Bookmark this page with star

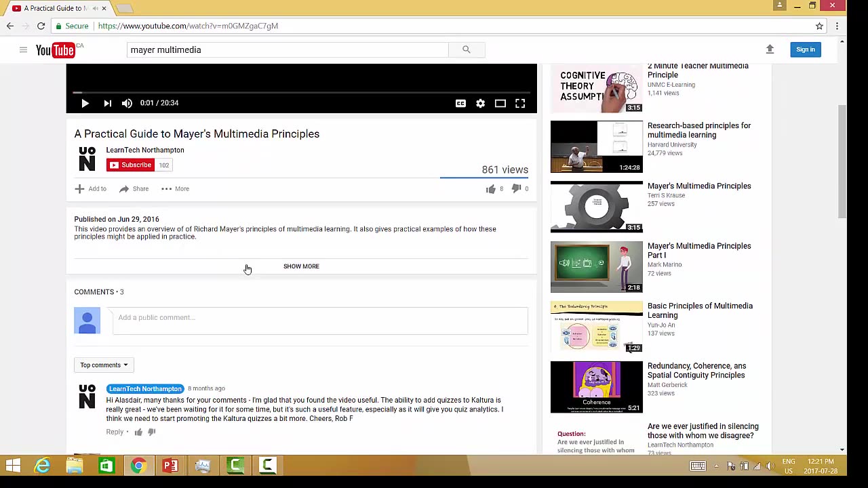819,26
